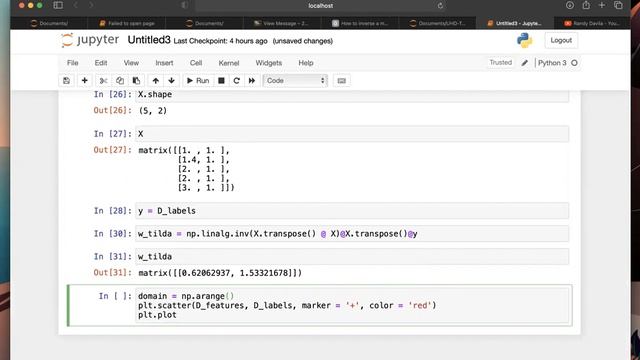The width and height of the screenshot is (640, 360).
Task: Go forward with the browser forward arrow
Action: pyautogui.click(x=91, y=5)
